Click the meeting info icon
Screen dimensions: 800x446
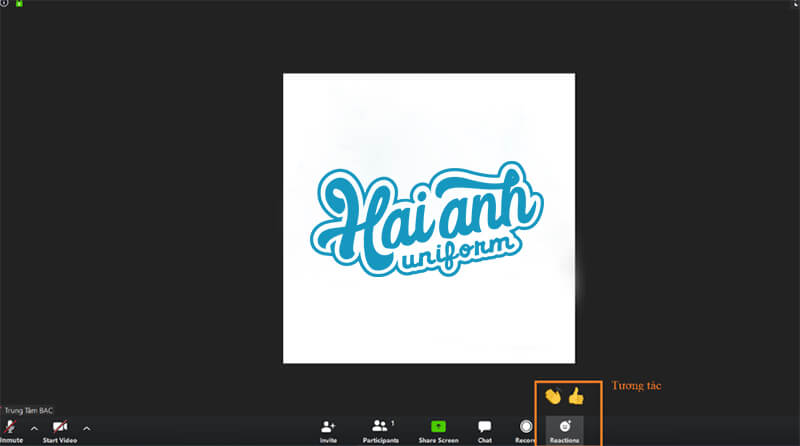pyautogui.click(x=4, y=3)
